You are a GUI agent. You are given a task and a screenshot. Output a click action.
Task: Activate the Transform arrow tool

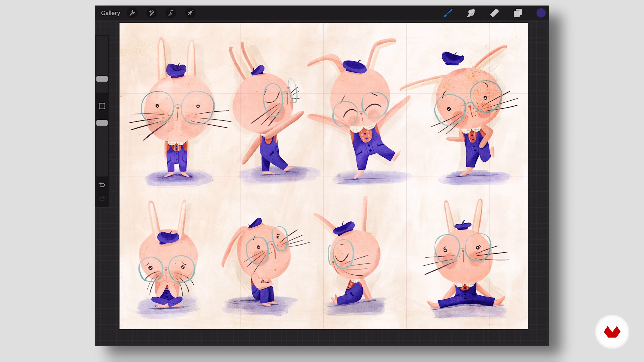tap(190, 13)
